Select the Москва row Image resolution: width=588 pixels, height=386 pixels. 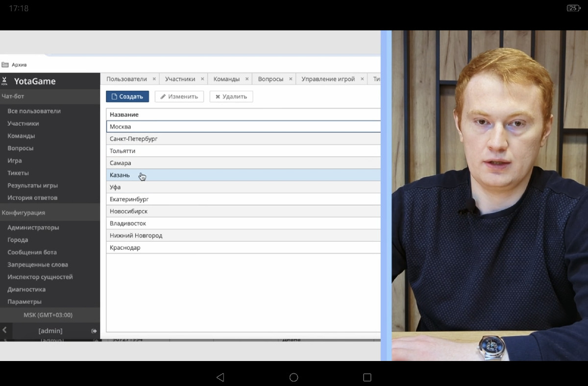[244, 126]
